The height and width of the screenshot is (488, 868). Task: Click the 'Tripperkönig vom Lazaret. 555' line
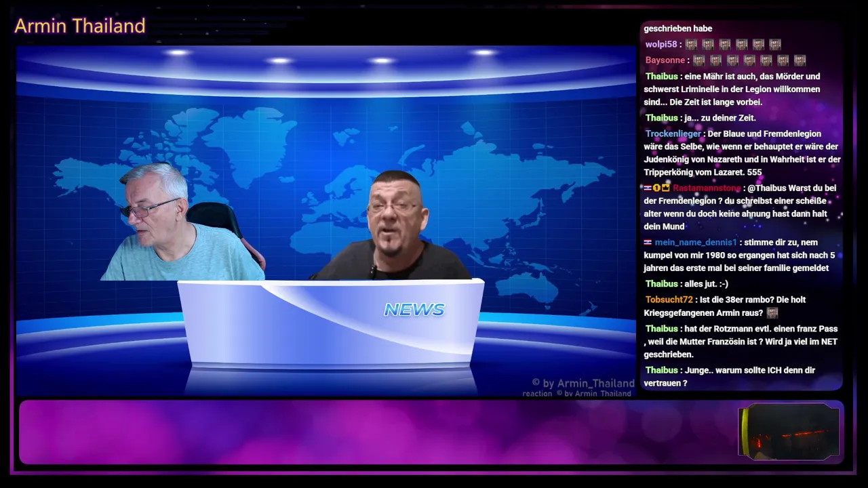(x=703, y=172)
